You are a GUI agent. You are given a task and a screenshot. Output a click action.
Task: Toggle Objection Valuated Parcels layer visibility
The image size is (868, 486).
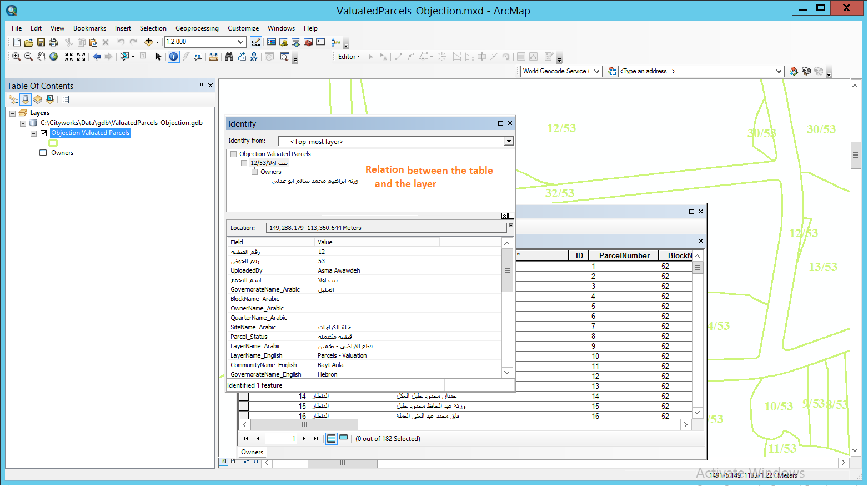click(x=43, y=133)
